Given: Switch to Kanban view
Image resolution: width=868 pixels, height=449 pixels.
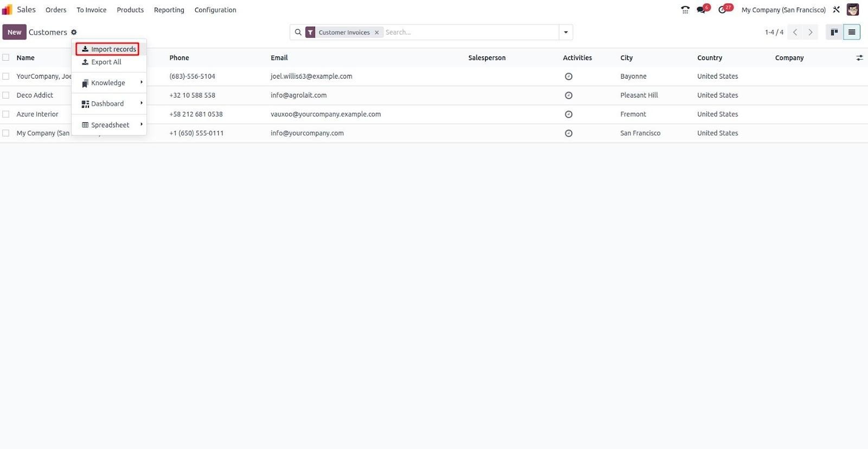Looking at the screenshot, I should point(834,33).
